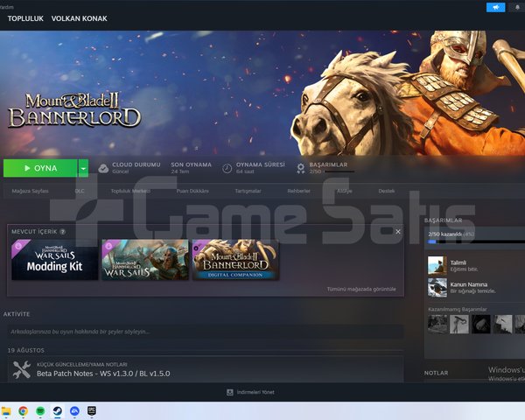Click the Oynama Süresi clock icon
This screenshot has height=420, width=525.
click(x=227, y=168)
